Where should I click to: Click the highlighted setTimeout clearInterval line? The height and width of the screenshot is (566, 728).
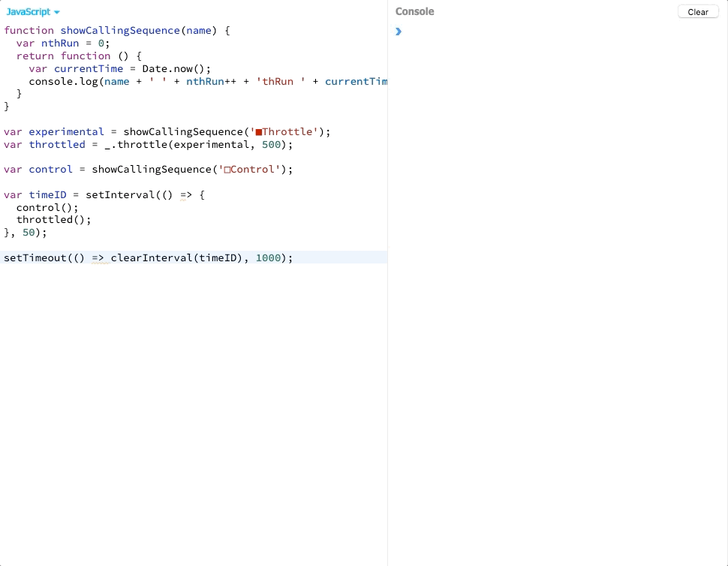pyautogui.click(x=194, y=257)
